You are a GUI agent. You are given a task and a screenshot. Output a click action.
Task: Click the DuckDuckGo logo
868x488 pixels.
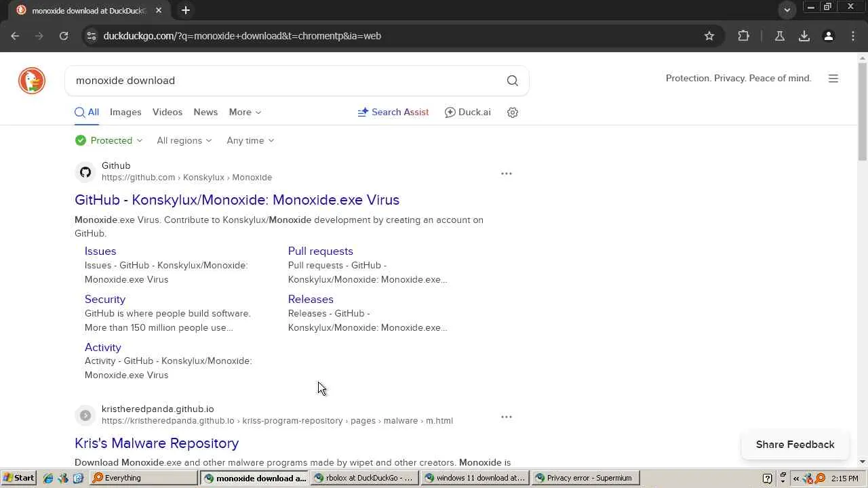(x=32, y=81)
